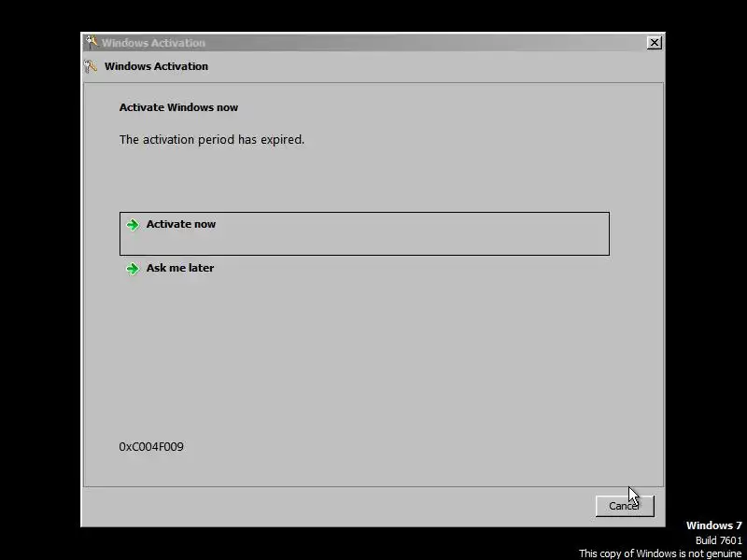Image resolution: width=747 pixels, height=560 pixels.
Task: Click the text 'The activation period has expired.'
Action: pyautogui.click(x=212, y=139)
